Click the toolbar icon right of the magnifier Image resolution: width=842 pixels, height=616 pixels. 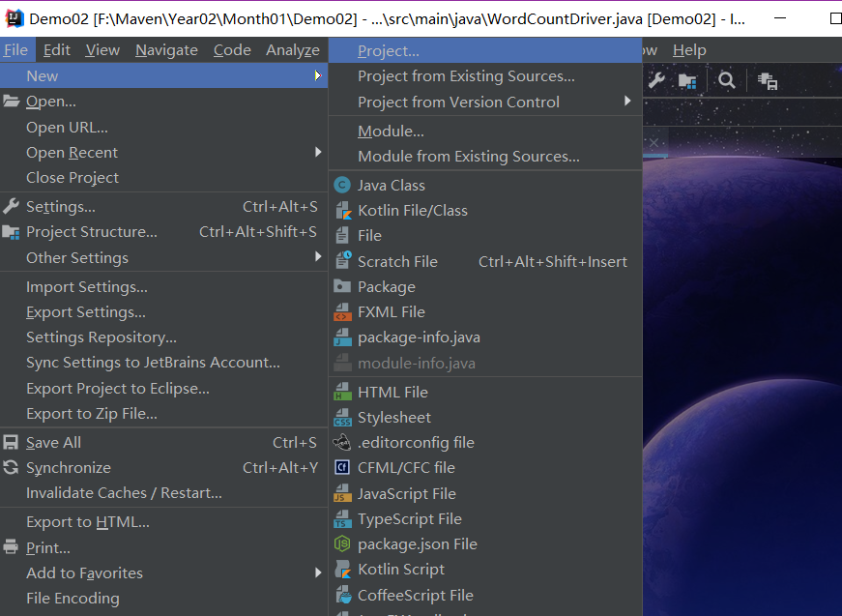point(768,81)
